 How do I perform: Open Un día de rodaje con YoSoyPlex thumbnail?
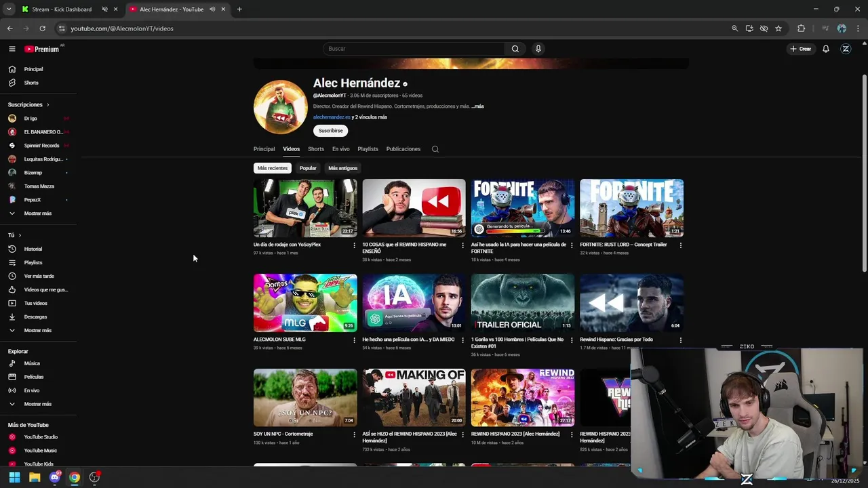pyautogui.click(x=305, y=208)
